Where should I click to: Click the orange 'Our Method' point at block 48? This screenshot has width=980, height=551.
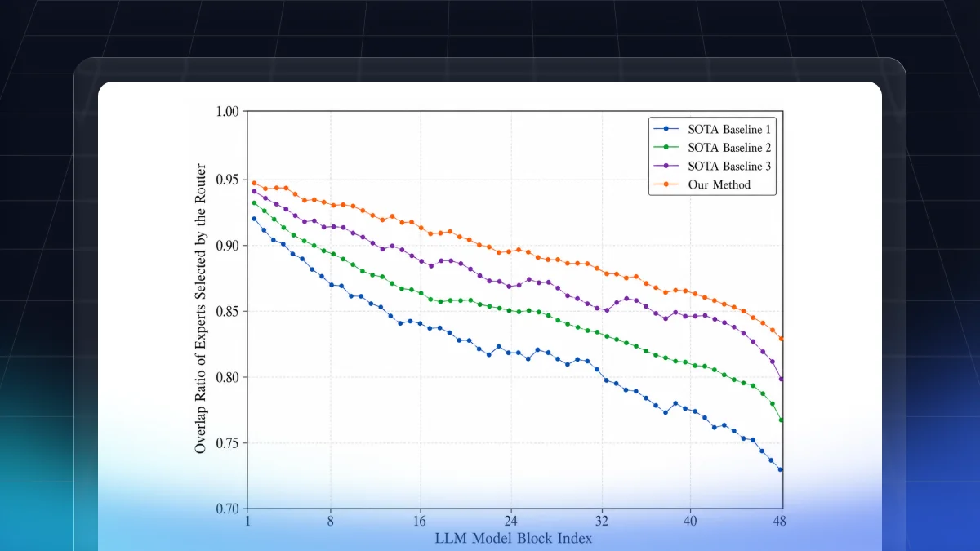[781, 339]
